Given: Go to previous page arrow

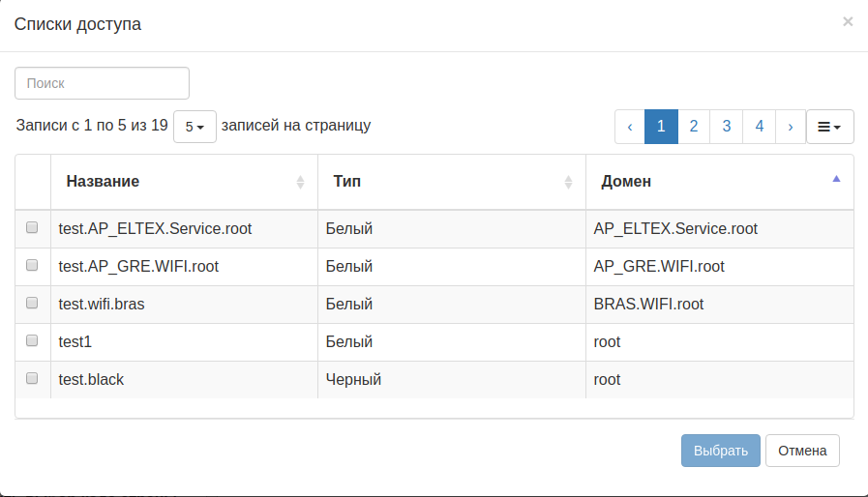Looking at the screenshot, I should click(x=630, y=127).
